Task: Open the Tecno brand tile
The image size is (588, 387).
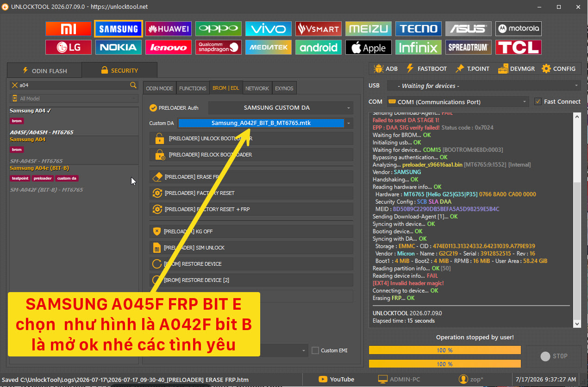Action: pos(419,29)
